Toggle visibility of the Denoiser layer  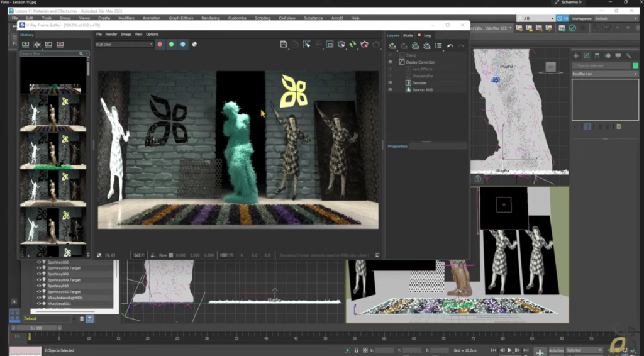(x=390, y=83)
